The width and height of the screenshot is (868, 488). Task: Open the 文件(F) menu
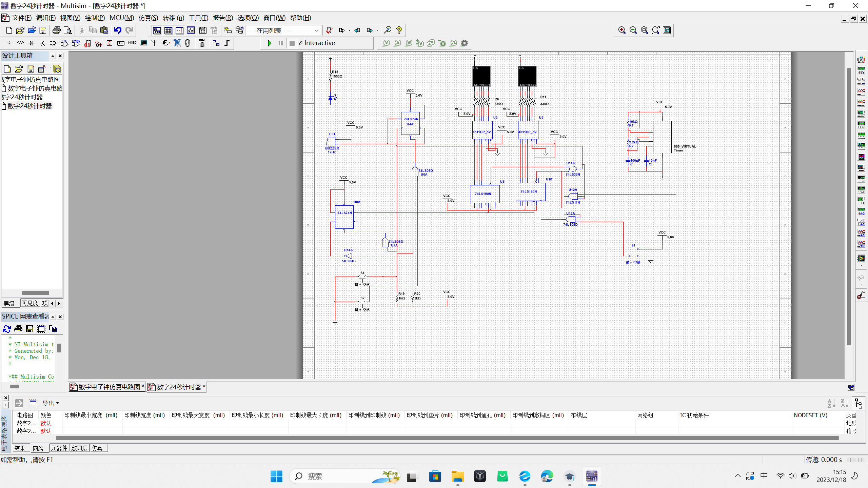(22, 18)
